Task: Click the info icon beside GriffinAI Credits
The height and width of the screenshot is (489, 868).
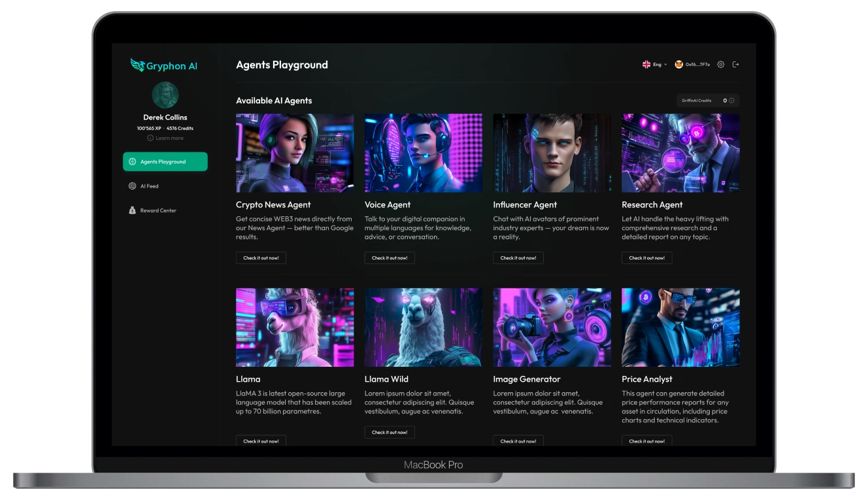Action: [x=731, y=101]
